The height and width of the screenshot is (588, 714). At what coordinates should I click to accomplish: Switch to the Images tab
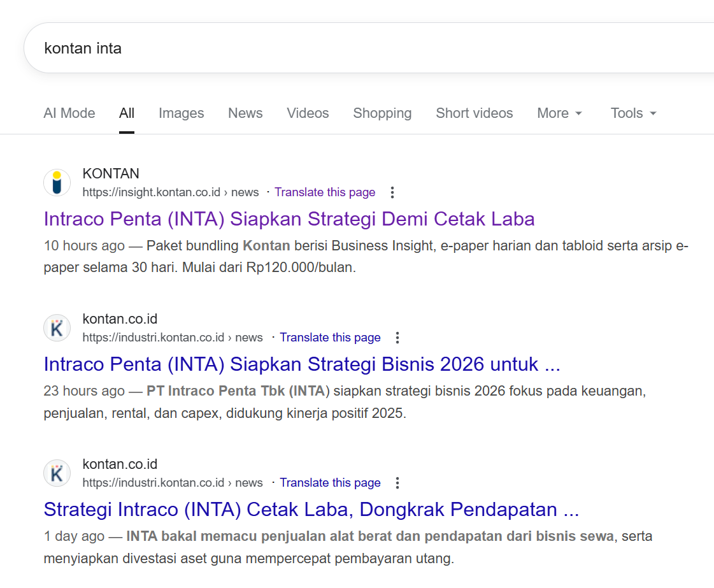(x=182, y=113)
